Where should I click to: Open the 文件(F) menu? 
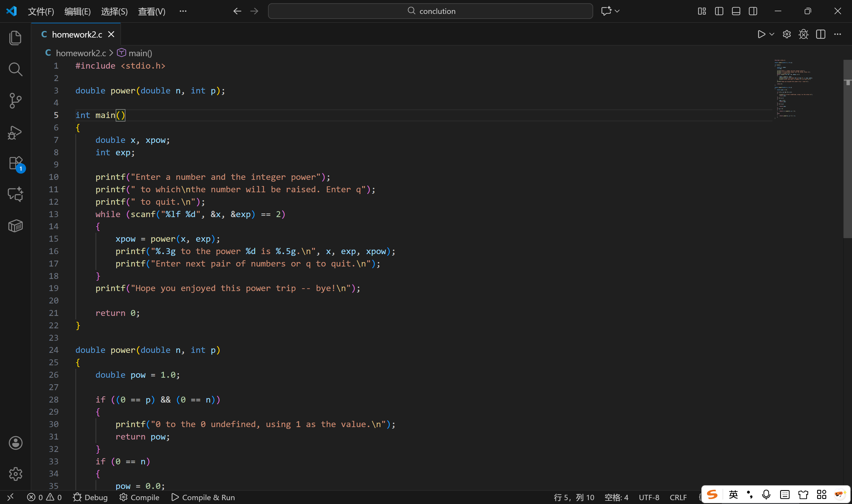tap(41, 12)
